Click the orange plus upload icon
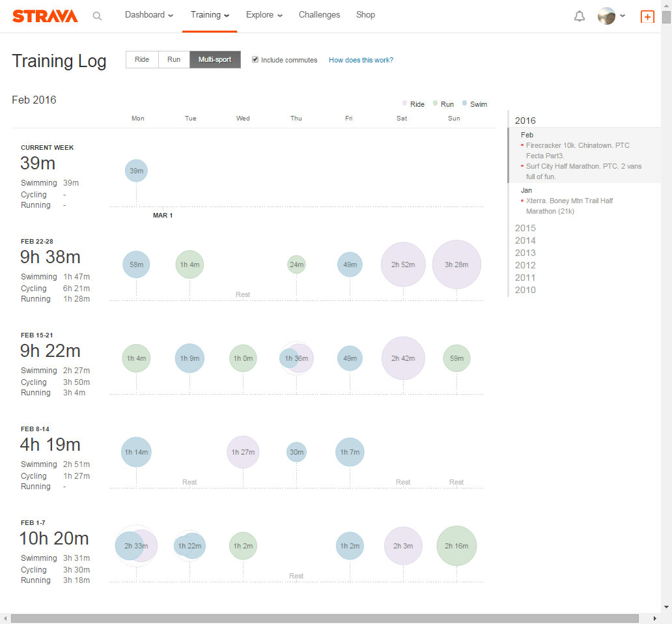The image size is (672, 624). click(647, 17)
